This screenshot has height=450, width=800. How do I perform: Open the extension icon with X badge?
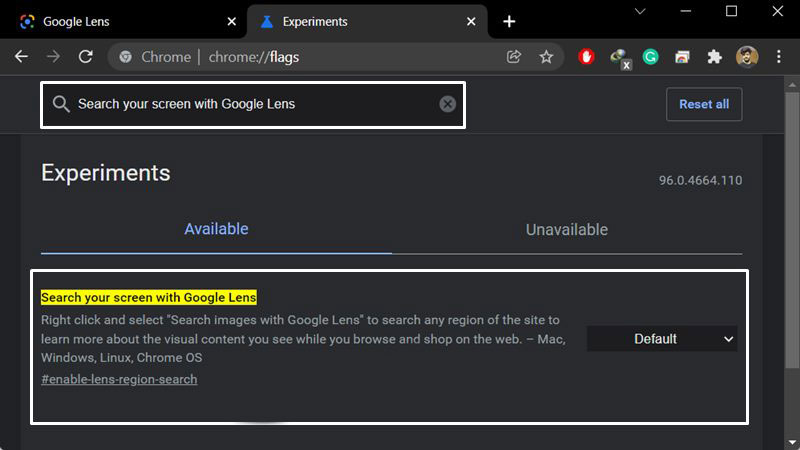(620, 58)
